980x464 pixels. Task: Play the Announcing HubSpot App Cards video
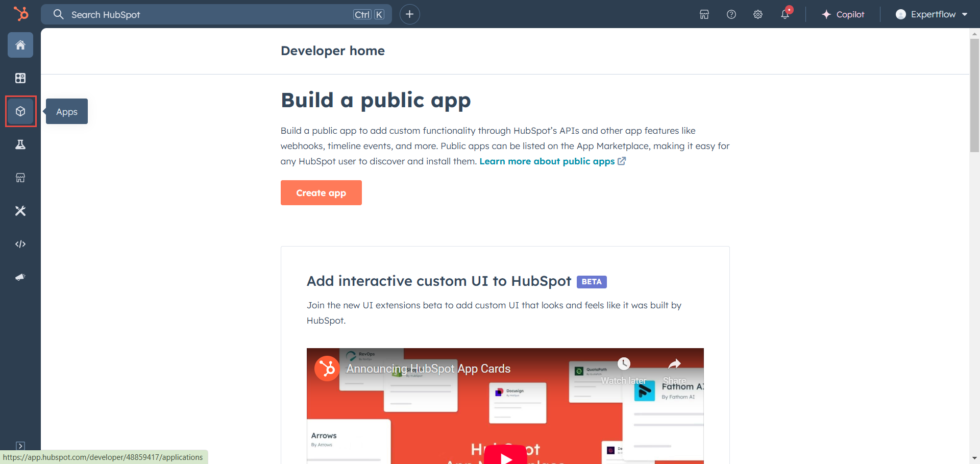coord(505,455)
